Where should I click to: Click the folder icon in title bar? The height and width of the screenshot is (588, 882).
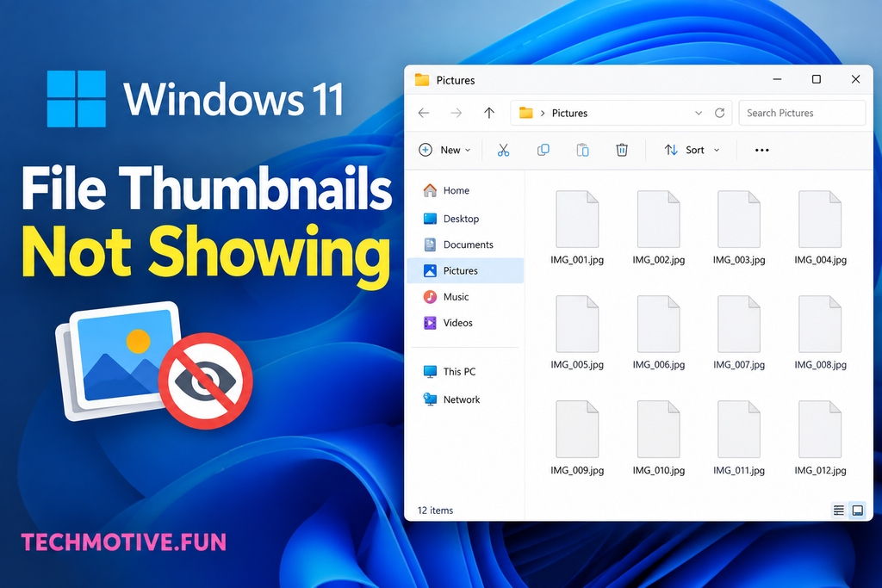click(x=422, y=80)
